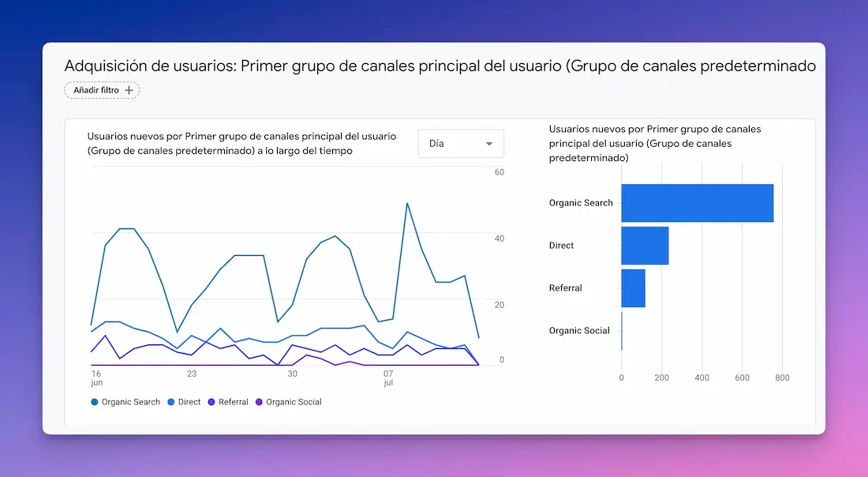This screenshot has width=868, height=477.
Task: Click the Organic Search legend color dot
Action: pos(95,402)
